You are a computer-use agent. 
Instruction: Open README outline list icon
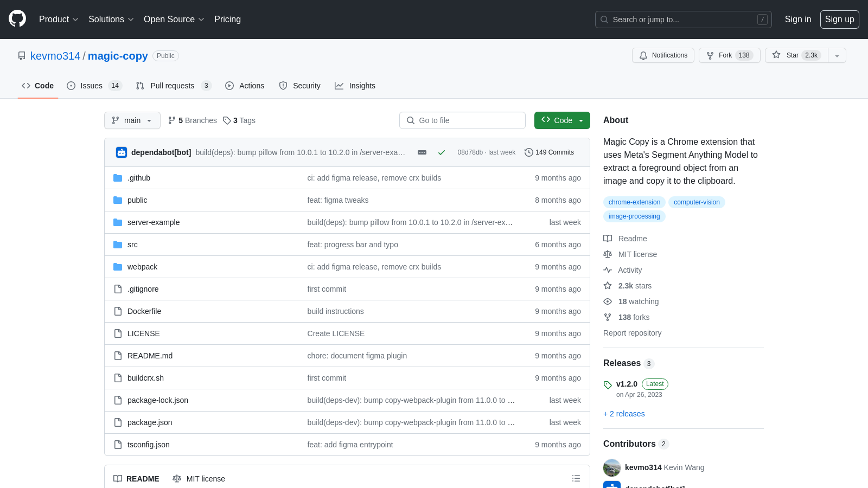click(x=576, y=478)
